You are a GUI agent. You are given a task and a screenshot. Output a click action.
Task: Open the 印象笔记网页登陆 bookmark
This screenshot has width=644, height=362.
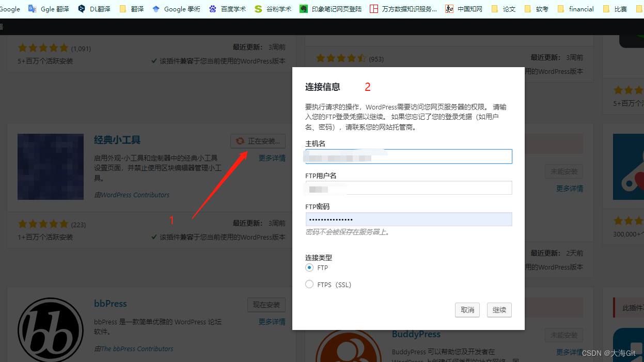pyautogui.click(x=331, y=9)
